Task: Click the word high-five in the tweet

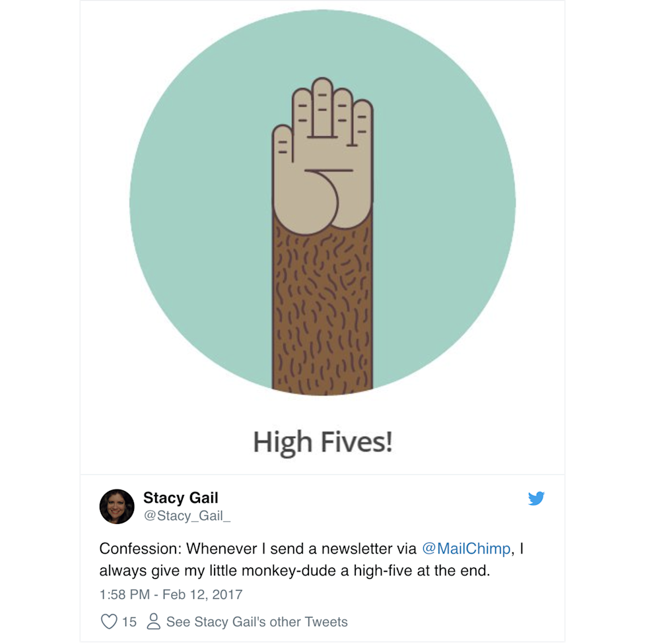Action: click(x=382, y=571)
